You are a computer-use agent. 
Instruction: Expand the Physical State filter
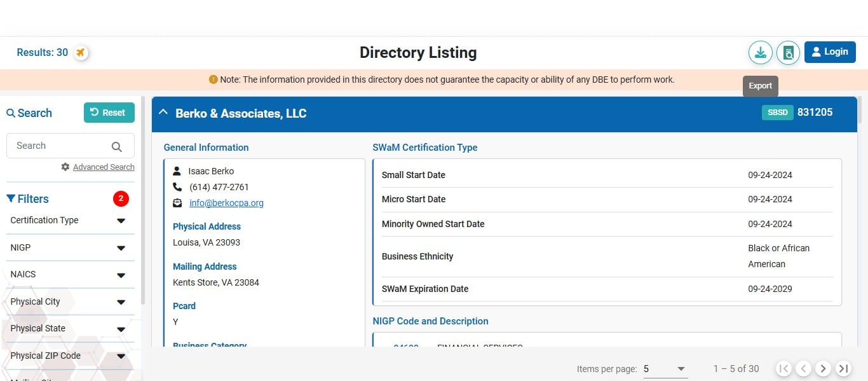pyautogui.click(x=70, y=329)
